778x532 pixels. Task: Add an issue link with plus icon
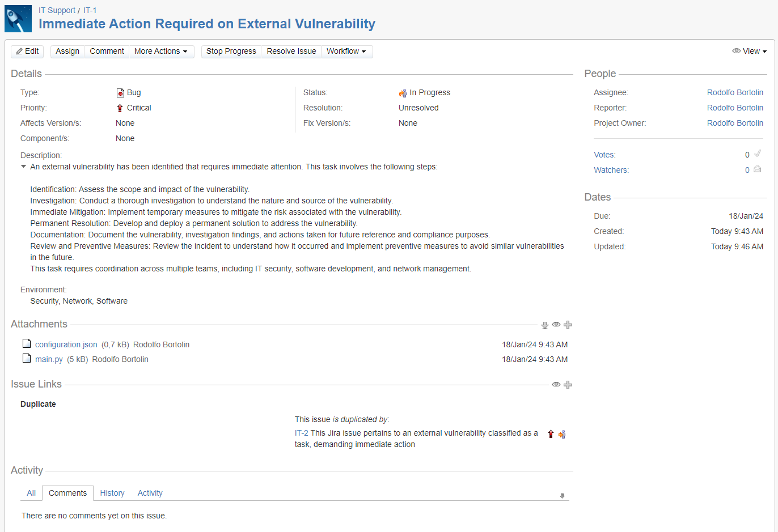568,385
